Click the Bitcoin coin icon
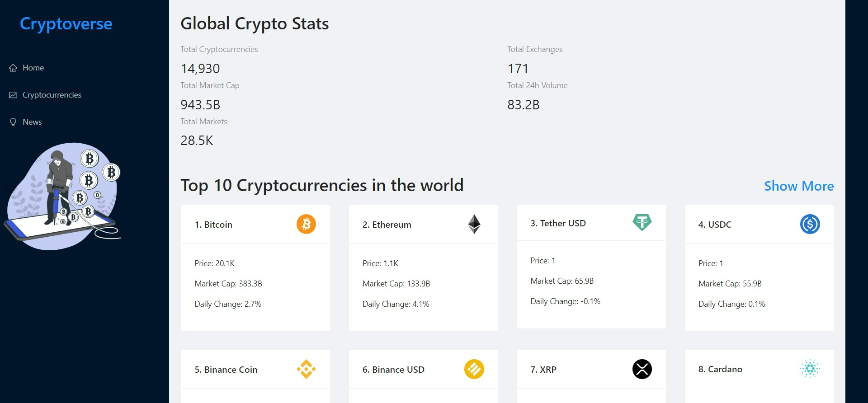The width and height of the screenshot is (868, 403). [x=306, y=224]
